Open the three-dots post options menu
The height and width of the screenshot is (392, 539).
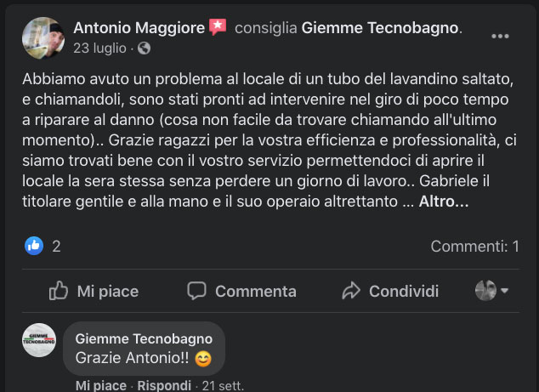click(x=500, y=37)
